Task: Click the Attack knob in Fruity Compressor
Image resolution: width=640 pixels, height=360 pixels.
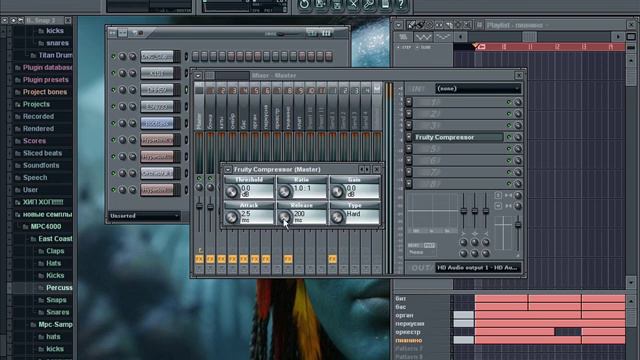Action: (231, 217)
